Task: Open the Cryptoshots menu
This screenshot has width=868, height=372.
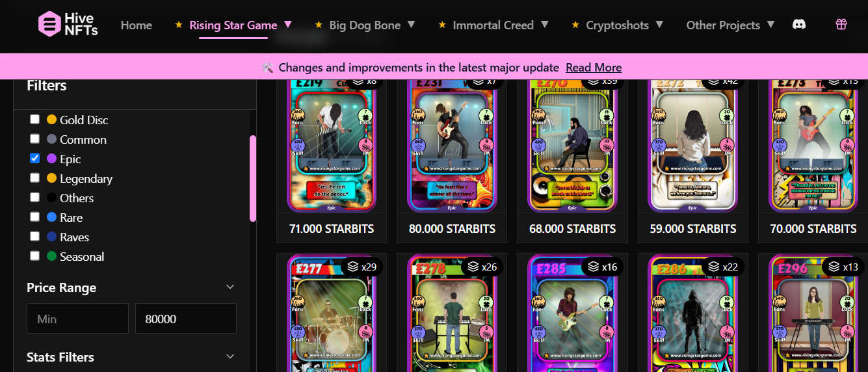Action: point(618,25)
